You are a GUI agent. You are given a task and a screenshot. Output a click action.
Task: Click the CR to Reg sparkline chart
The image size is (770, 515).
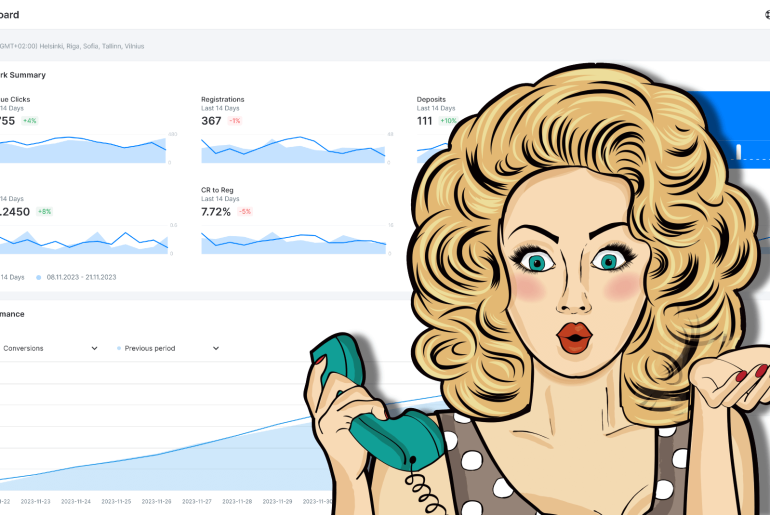pos(293,240)
